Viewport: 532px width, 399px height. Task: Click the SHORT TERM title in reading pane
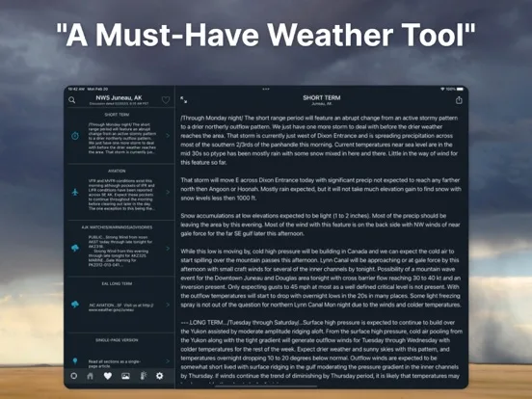click(x=322, y=97)
